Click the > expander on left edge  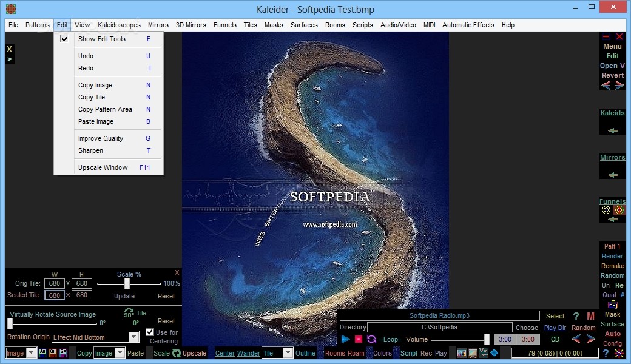9,59
